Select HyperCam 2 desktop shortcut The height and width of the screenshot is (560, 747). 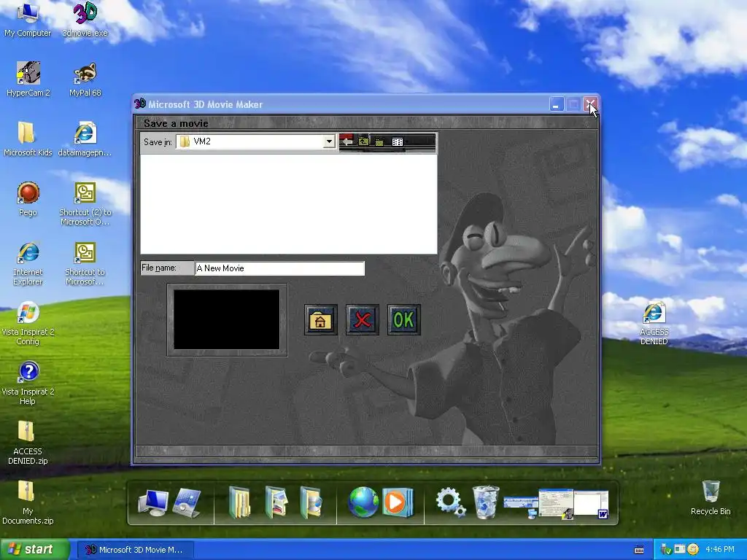[28, 79]
